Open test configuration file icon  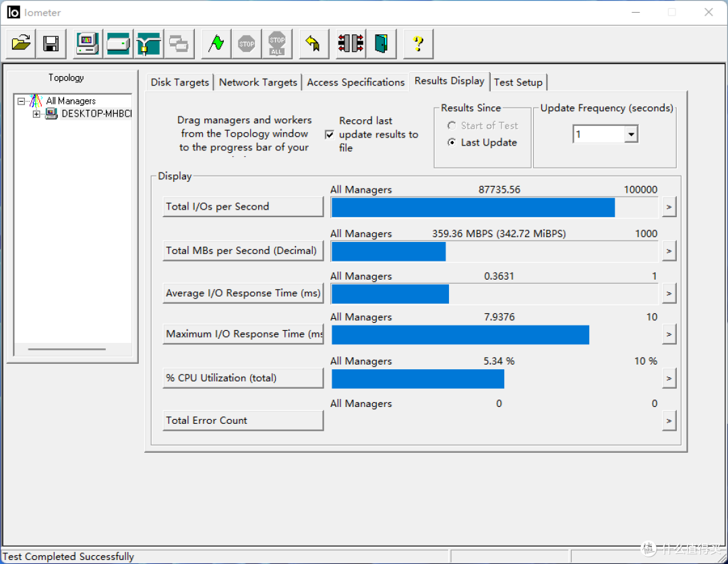21,44
